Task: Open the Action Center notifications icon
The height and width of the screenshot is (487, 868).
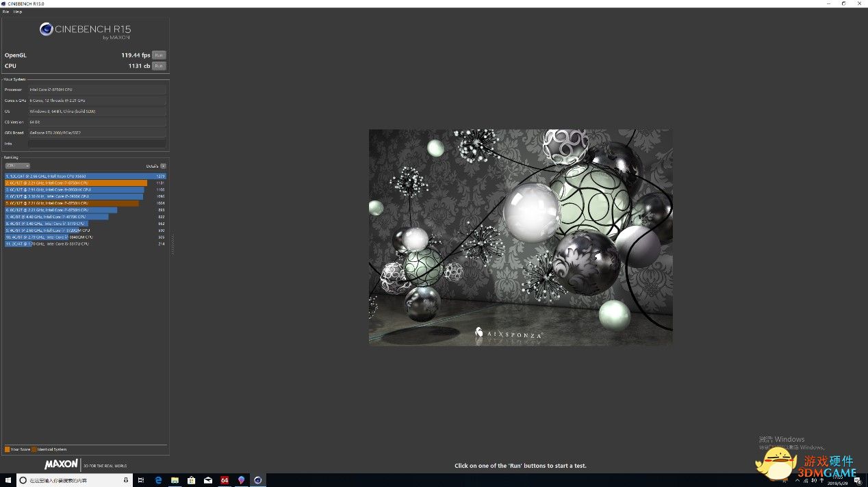Action: 860,480
